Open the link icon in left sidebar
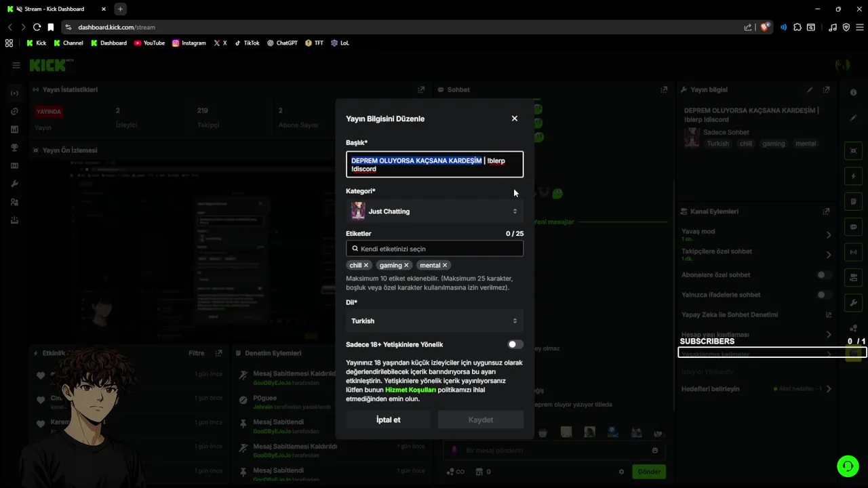The width and height of the screenshot is (868, 488). 14,111
